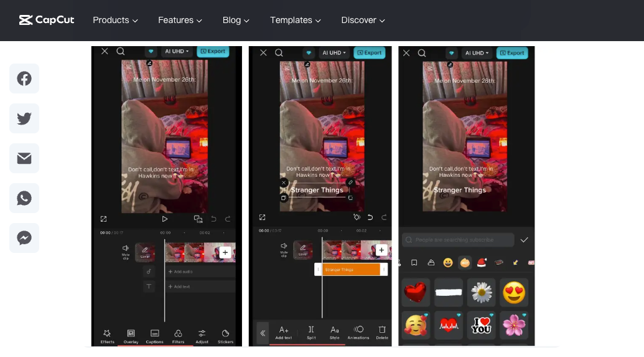Click the sticker search field
Image resolution: width=644 pixels, height=357 pixels.
459,240
